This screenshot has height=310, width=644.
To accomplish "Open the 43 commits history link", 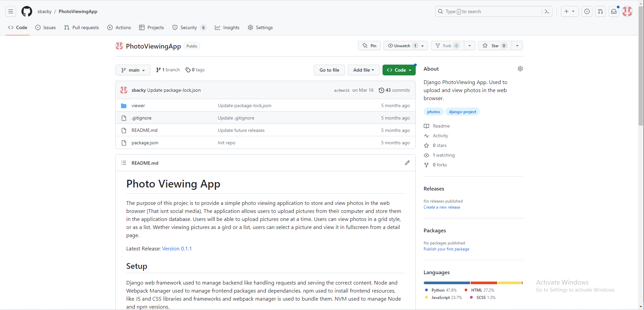I will coord(394,90).
